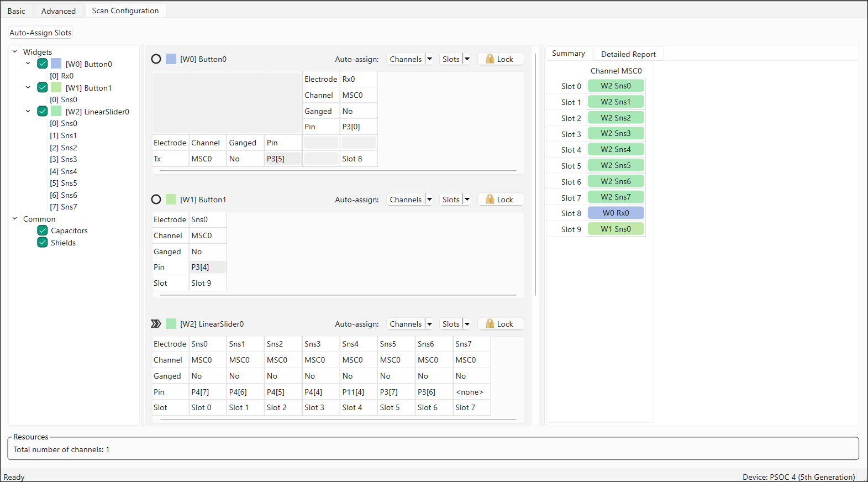Image resolution: width=868 pixels, height=482 pixels.
Task: Toggle the Capacitors checkbox
Action: [43, 230]
